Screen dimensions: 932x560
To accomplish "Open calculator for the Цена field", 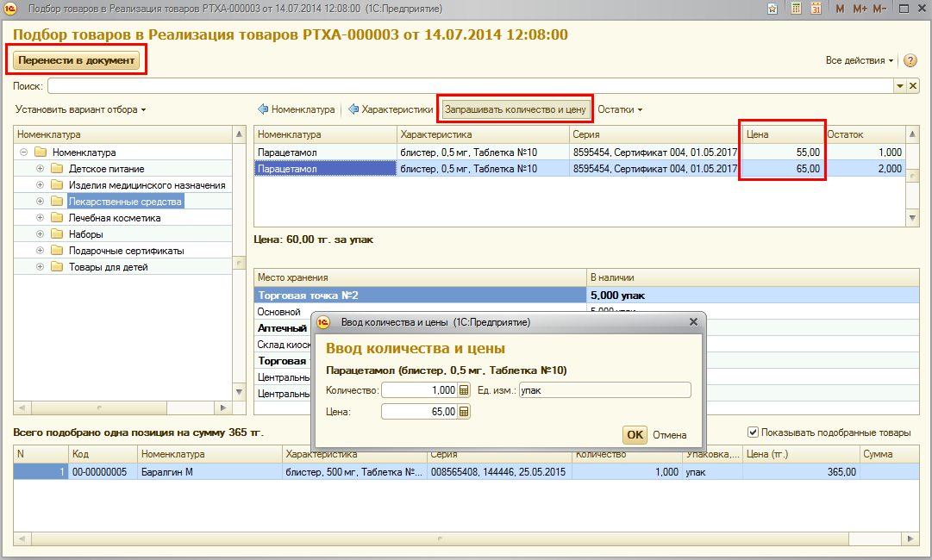I will click(464, 412).
